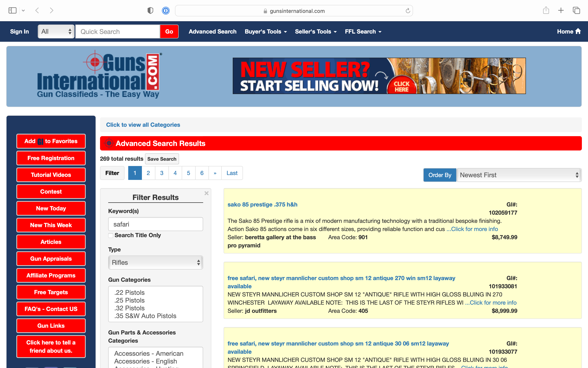Expand the FFL Search menu
The image size is (588, 368).
point(363,32)
